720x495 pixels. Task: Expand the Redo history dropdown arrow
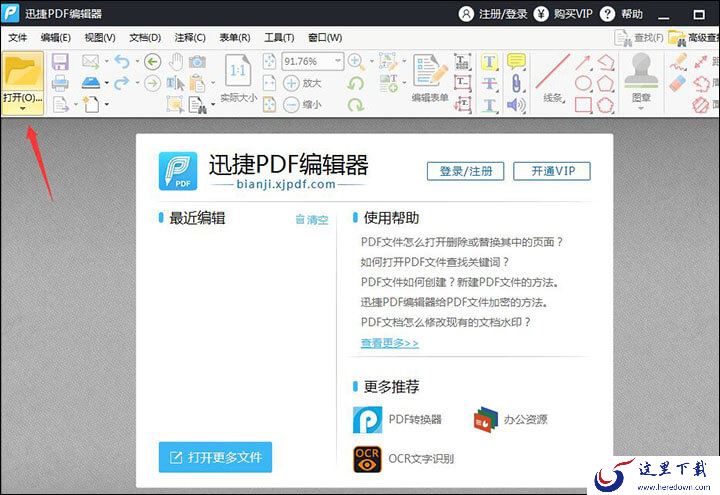click(x=137, y=83)
